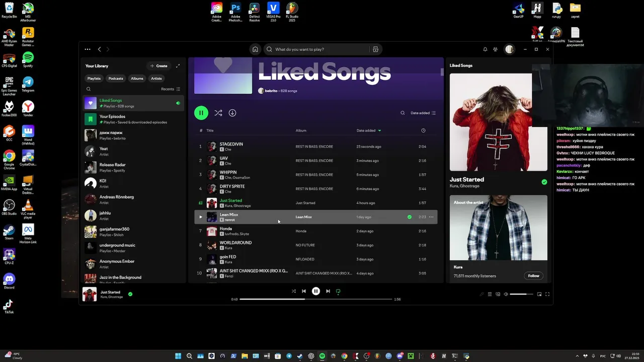Viewport: 644px width, 362px height.
Task: Toggle playlist shuffle next to the big green pause
Action: (218, 113)
